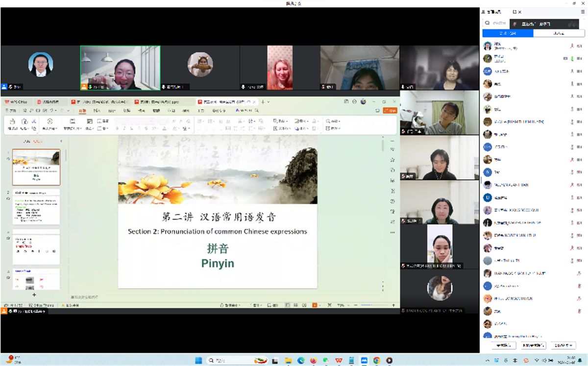Click the middle button at participants panel bottom
588x366 pixels.
534,345
